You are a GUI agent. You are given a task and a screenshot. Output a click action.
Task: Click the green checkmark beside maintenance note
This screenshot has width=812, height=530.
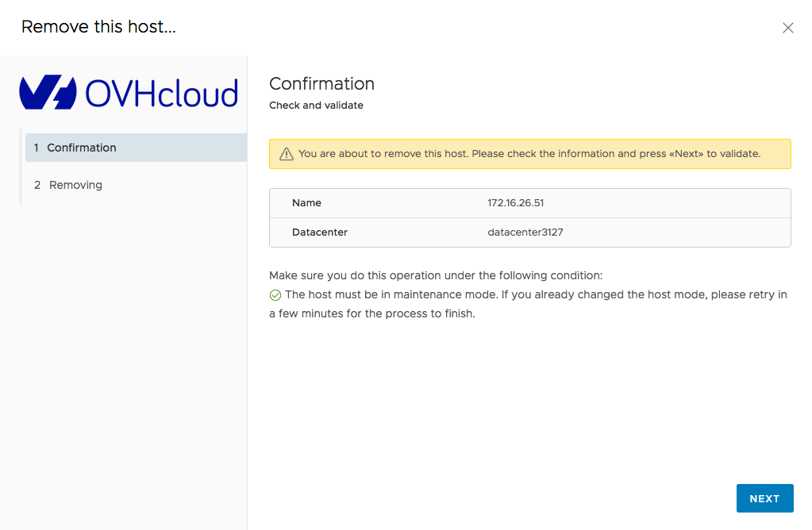275,294
